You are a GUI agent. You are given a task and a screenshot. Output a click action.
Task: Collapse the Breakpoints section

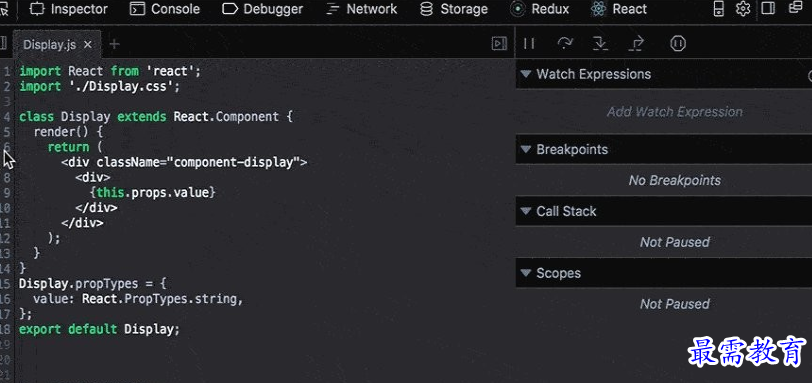click(x=526, y=150)
